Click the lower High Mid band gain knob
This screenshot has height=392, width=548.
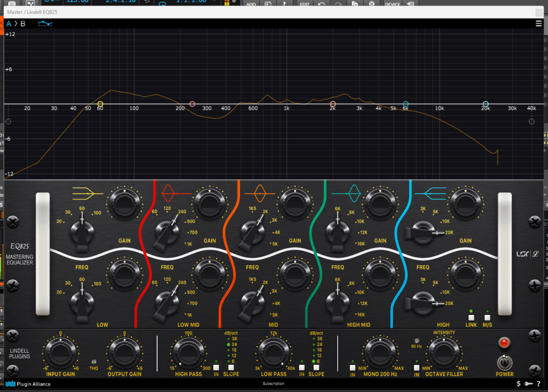[380, 275]
